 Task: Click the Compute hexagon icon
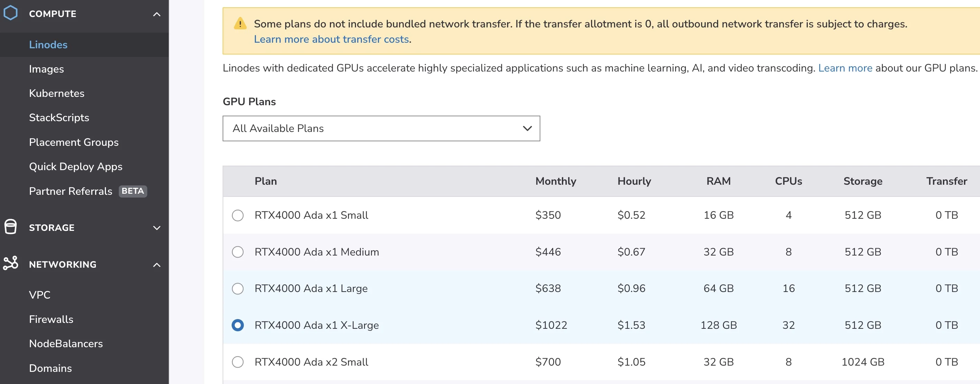coord(11,13)
